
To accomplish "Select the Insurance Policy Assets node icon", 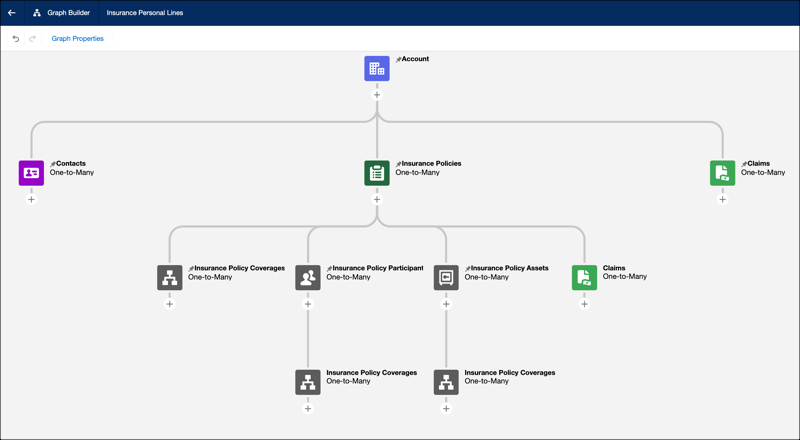I will tap(446, 278).
